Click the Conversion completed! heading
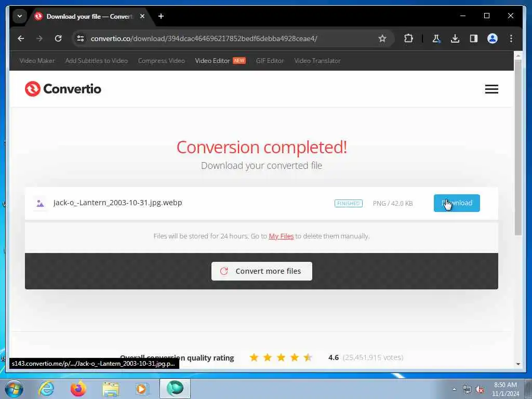 pyautogui.click(x=262, y=147)
